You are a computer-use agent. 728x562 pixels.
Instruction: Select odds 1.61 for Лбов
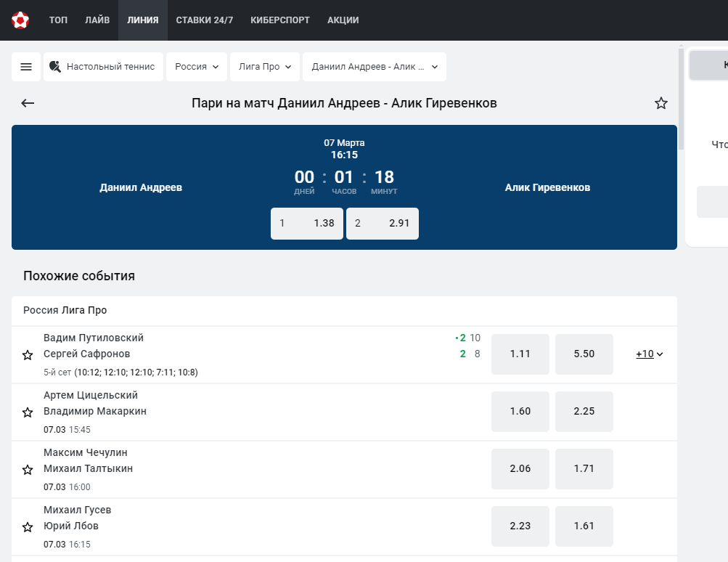coord(584,526)
